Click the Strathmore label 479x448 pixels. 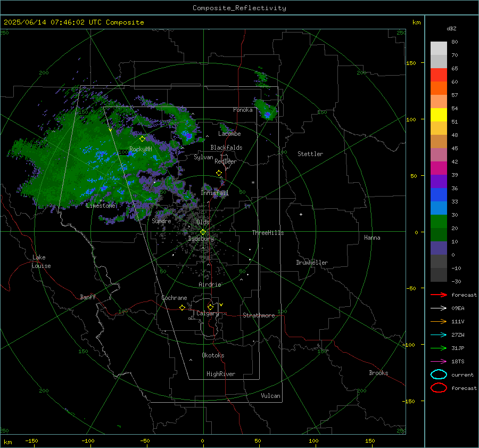pyautogui.click(x=259, y=315)
